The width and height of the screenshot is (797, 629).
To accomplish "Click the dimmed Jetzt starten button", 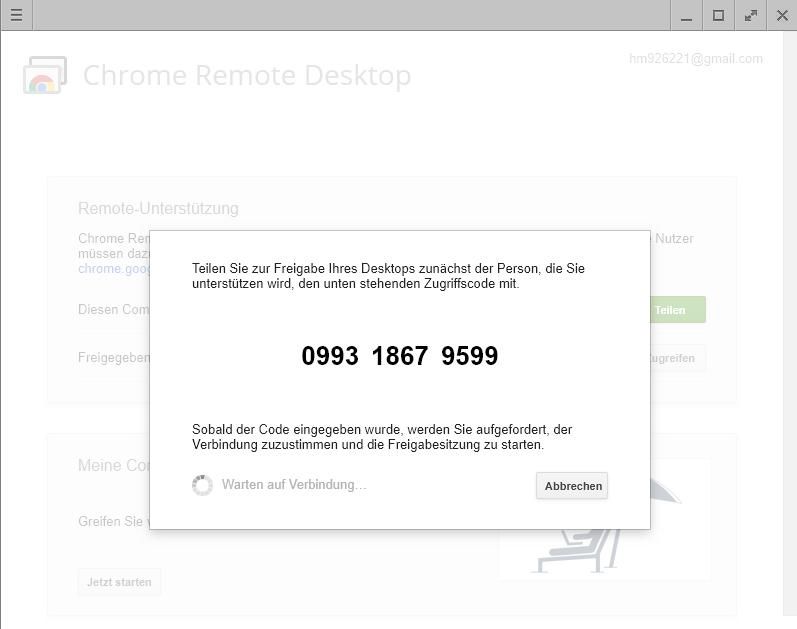I will (x=119, y=582).
